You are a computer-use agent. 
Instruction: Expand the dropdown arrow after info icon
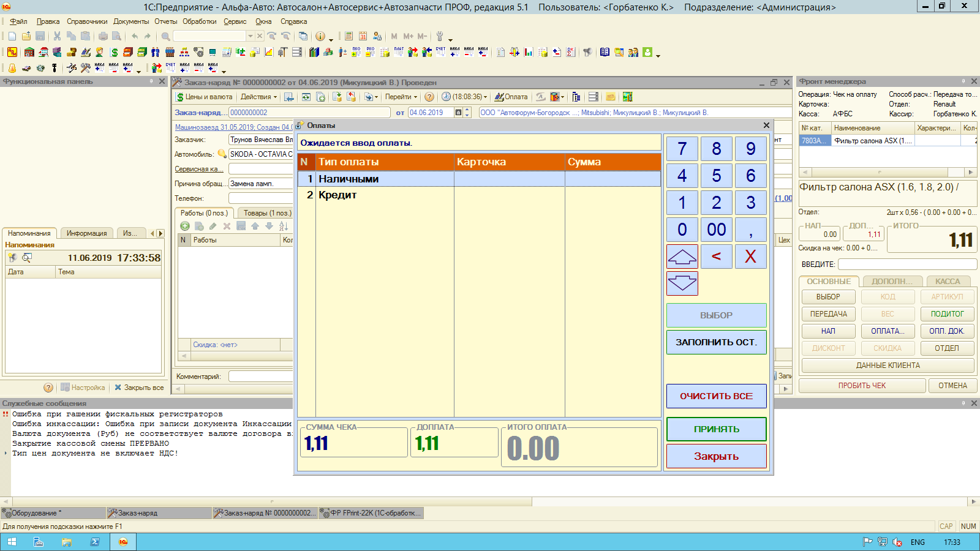pos(331,39)
